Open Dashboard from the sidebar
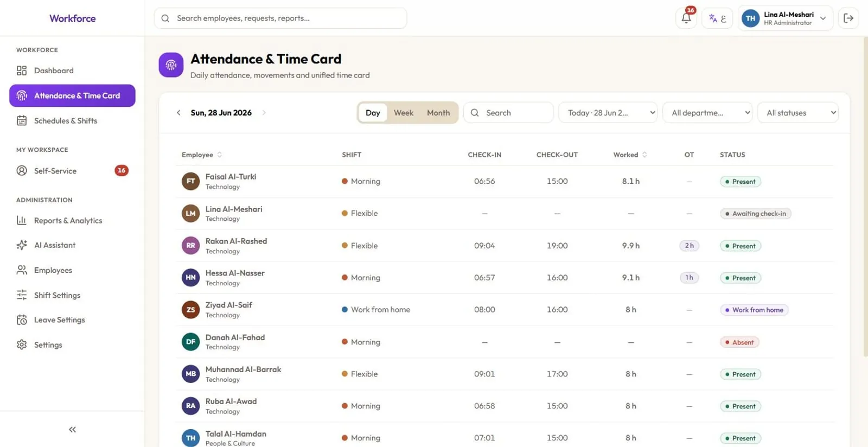The width and height of the screenshot is (868, 447). [72, 71]
